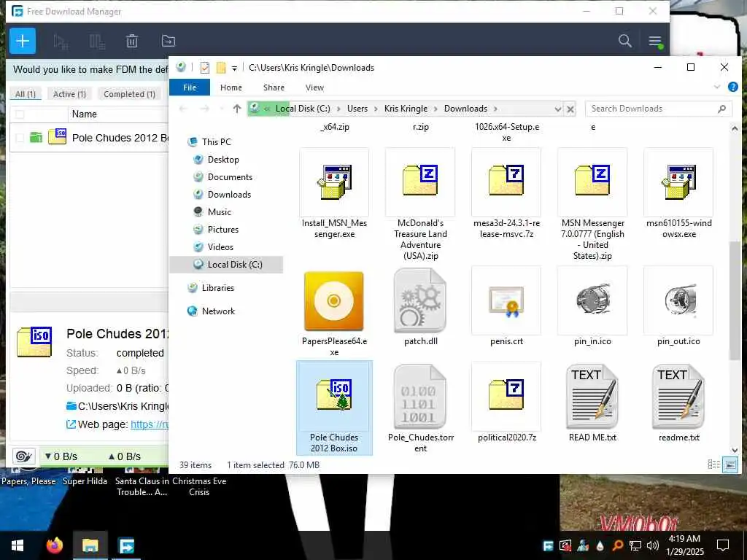Select patch.dll gear file icon

(419, 301)
